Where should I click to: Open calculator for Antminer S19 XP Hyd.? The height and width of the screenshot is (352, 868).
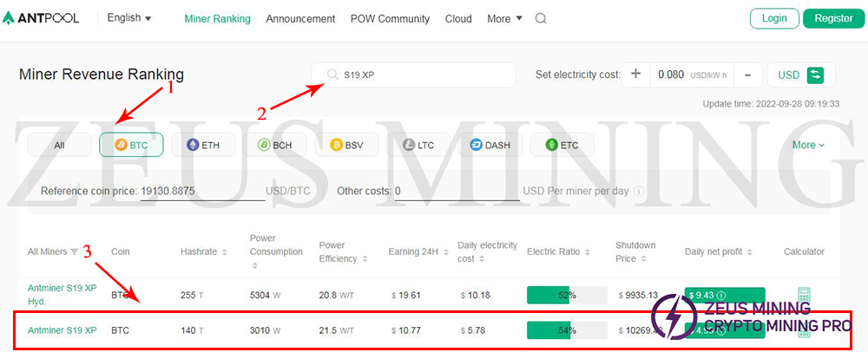click(803, 296)
